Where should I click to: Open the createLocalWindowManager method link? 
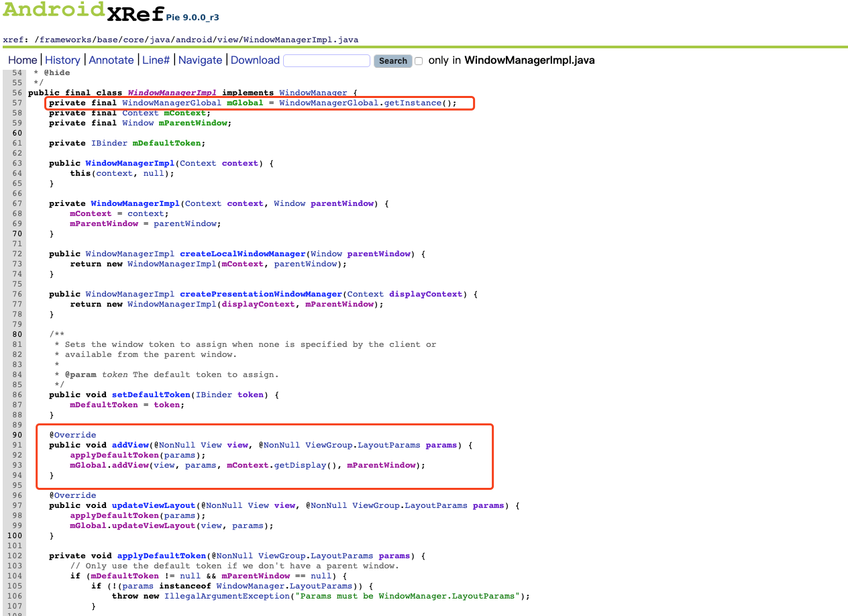tap(242, 254)
